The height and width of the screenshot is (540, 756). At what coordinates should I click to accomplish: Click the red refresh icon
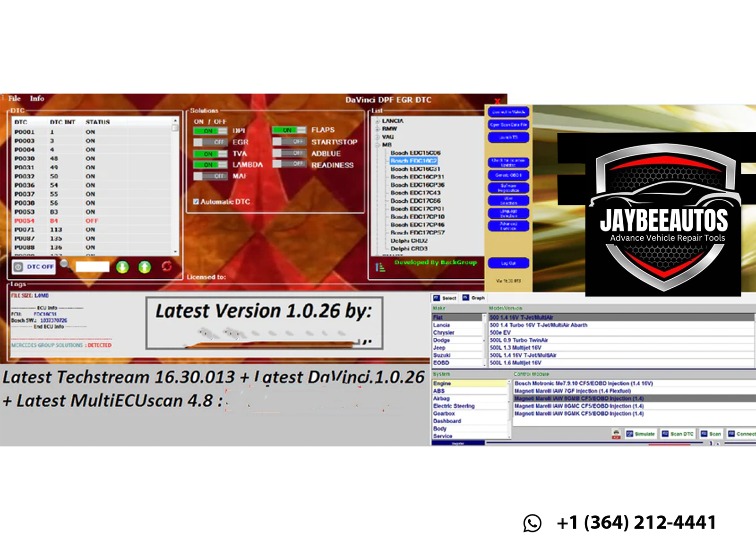click(167, 267)
